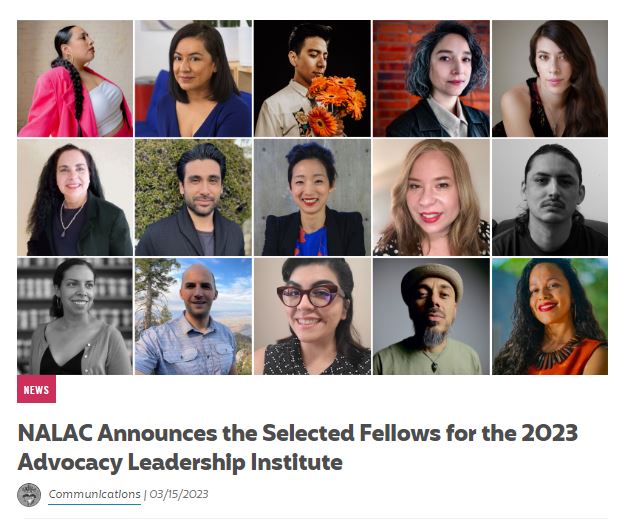Viewport: 639px width, 525px height.
Task: Select the photo of man in front of greenery
Action: (193, 197)
